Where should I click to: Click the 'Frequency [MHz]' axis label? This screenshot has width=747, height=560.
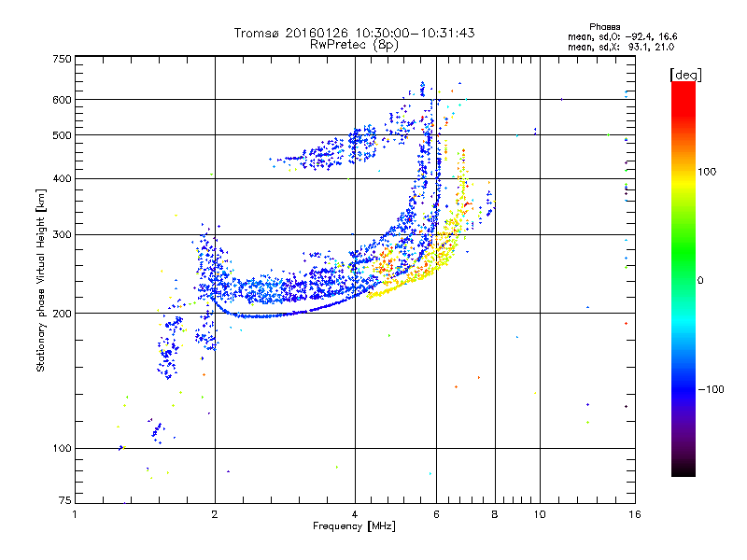[x=354, y=526]
